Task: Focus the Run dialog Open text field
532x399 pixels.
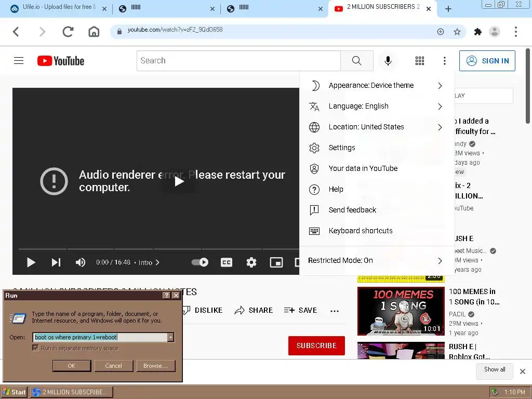Action: pos(100,337)
